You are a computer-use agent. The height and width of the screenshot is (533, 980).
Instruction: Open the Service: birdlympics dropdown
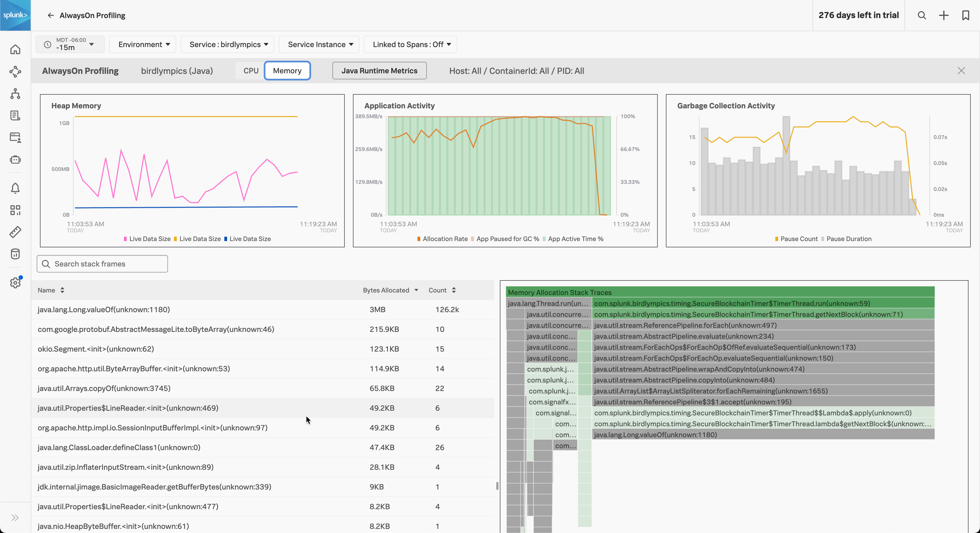pyautogui.click(x=228, y=44)
